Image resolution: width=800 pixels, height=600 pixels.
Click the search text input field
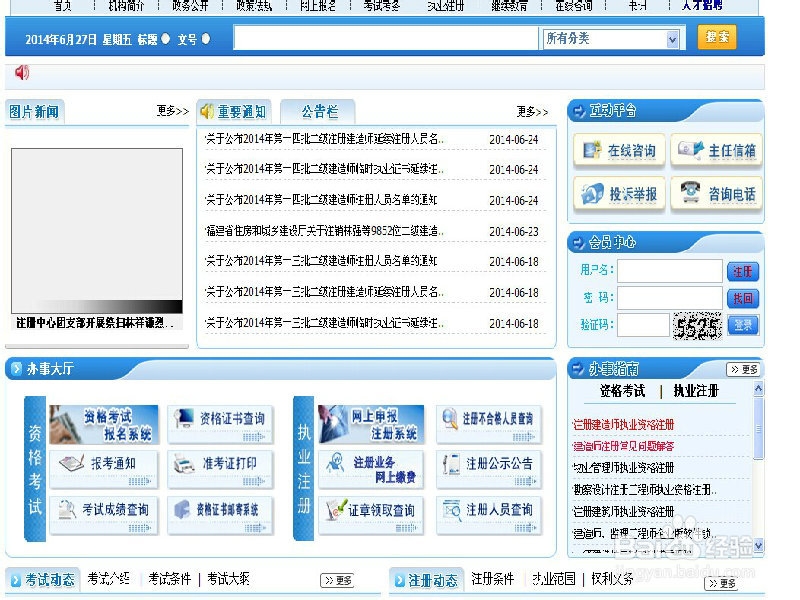coord(386,38)
